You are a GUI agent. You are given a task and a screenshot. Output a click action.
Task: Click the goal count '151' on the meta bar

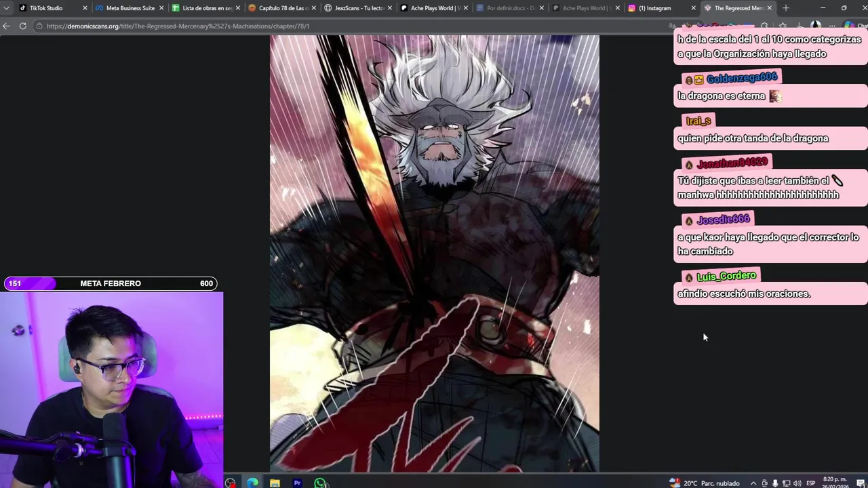[x=15, y=283]
